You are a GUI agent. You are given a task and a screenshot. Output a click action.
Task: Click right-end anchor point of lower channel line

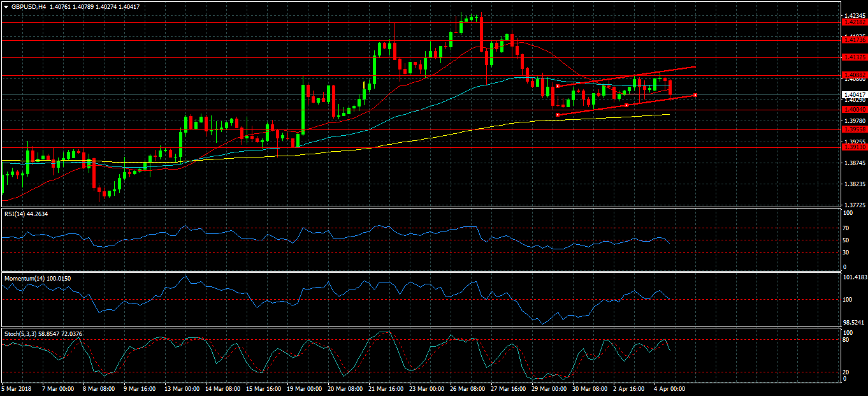(x=695, y=95)
